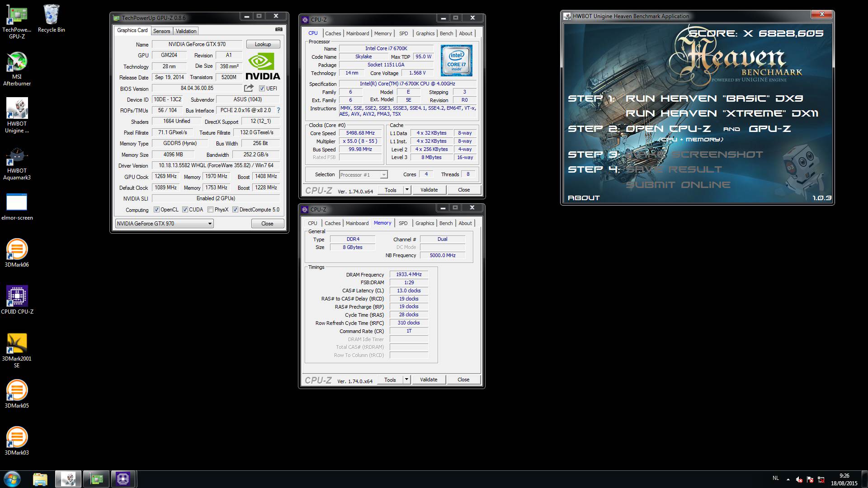Launch MSI Afterburner desktop shortcut
This screenshot has width=868, height=488.
coord(17,68)
